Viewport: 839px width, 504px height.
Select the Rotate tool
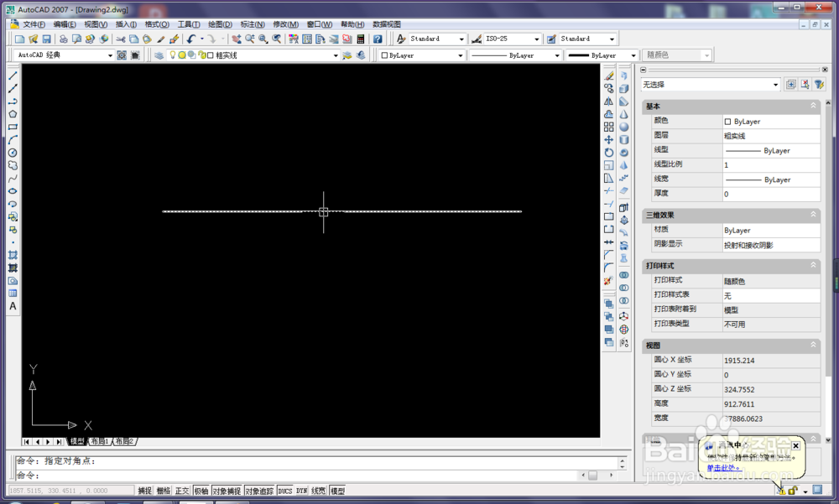609,153
